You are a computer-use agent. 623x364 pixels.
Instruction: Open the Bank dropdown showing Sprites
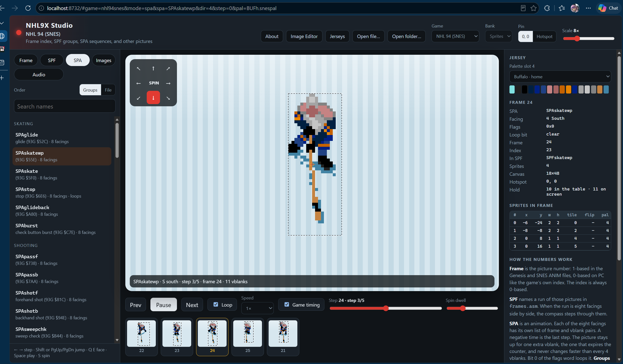[x=498, y=36]
